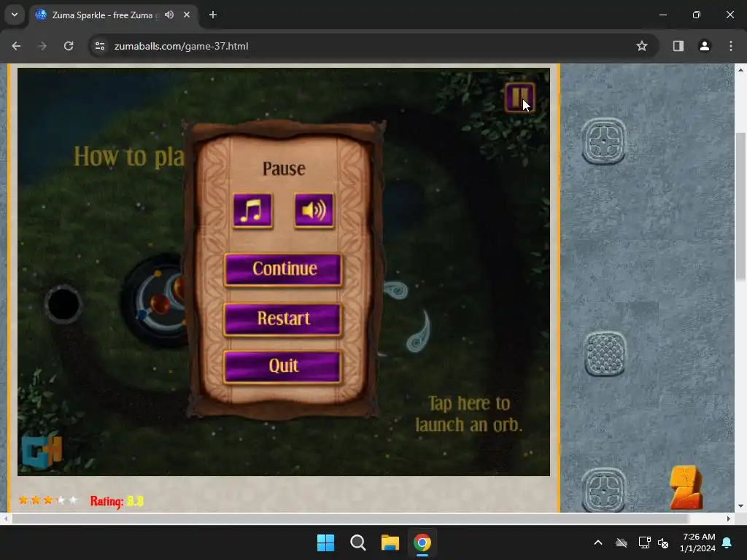This screenshot has width=747, height=560.
Task: Open Windows search from taskbar
Action: click(x=357, y=542)
